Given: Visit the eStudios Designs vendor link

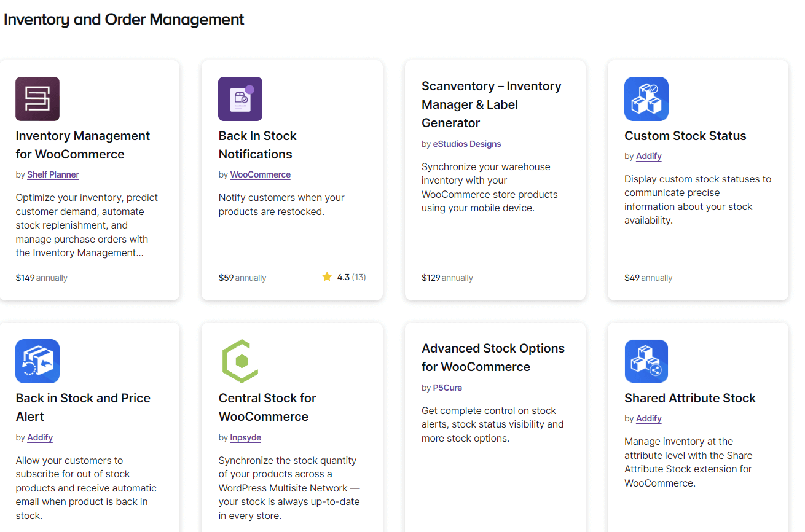Looking at the screenshot, I should (x=467, y=144).
